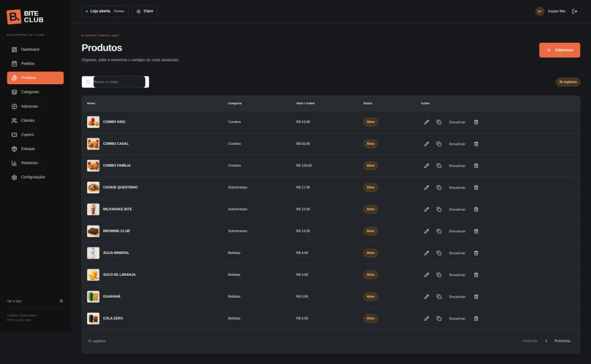Screen dimensions: 591x364
Task: Close the store with Fechar toggle
Action: 119,12
